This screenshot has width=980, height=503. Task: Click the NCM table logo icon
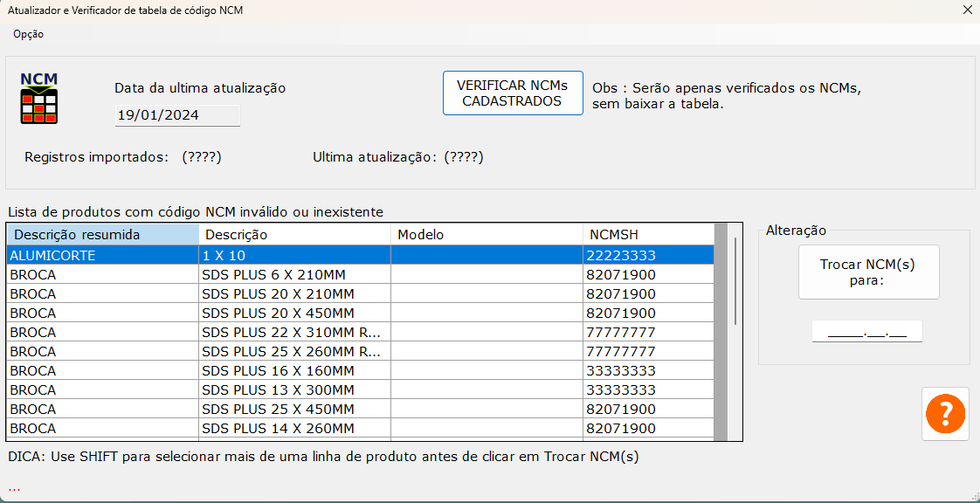pos(39,100)
